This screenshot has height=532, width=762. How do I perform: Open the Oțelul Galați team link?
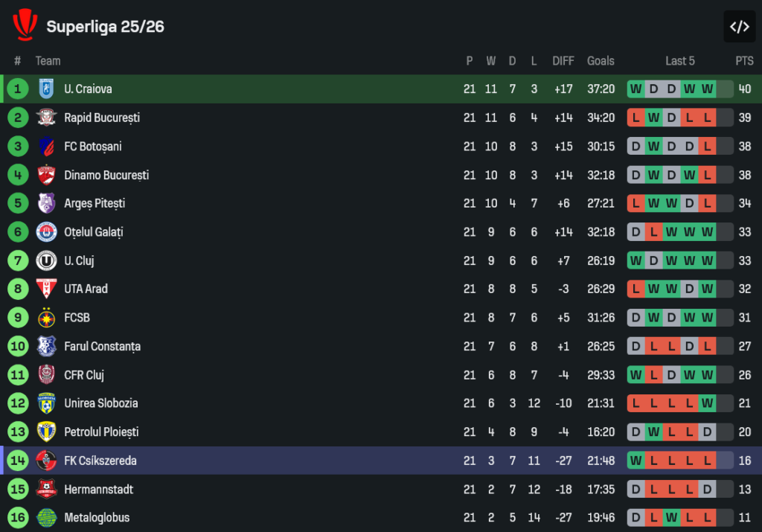pyautogui.click(x=93, y=232)
